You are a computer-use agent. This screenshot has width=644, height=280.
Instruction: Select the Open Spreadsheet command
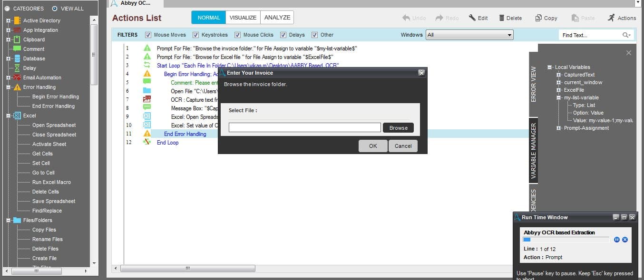[x=54, y=125]
